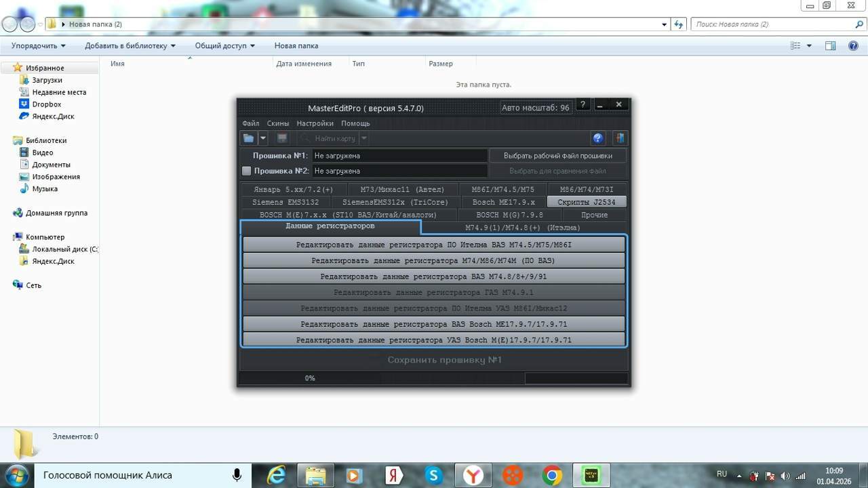
Task: Click the Авто масштаб: 96 scale control
Action: pyautogui.click(x=535, y=108)
